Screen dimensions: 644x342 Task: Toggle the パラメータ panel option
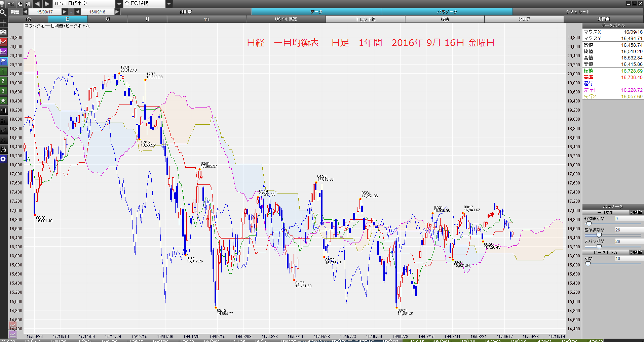(447, 12)
